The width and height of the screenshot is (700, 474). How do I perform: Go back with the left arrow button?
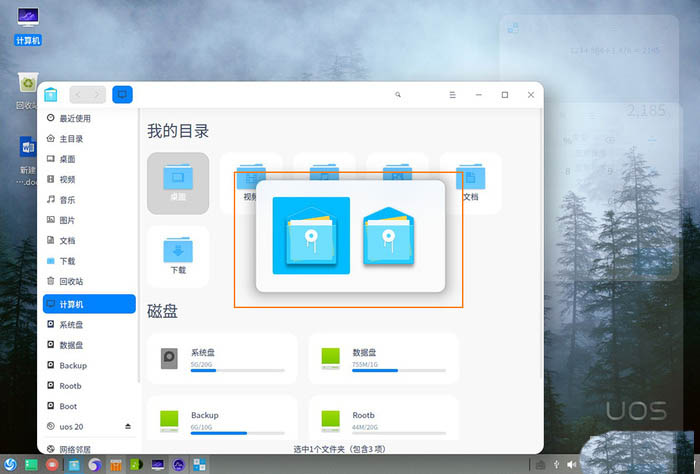tap(78, 95)
